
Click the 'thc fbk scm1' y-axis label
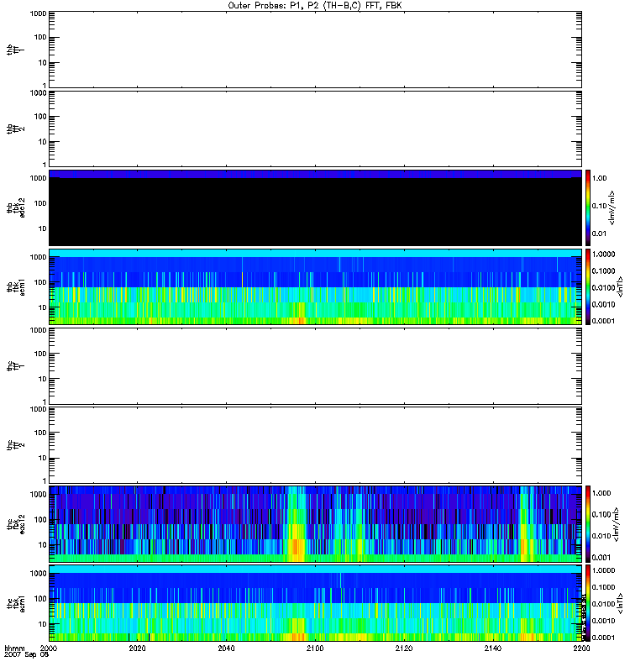point(15,603)
